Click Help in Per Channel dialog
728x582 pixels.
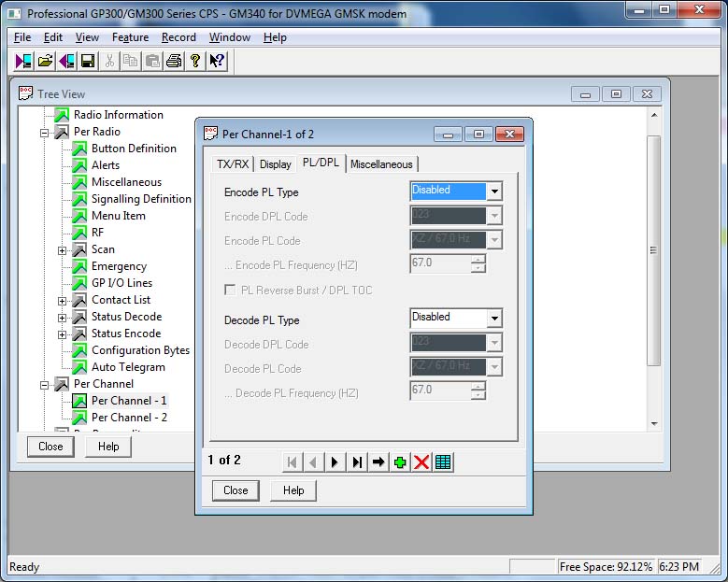tap(293, 490)
